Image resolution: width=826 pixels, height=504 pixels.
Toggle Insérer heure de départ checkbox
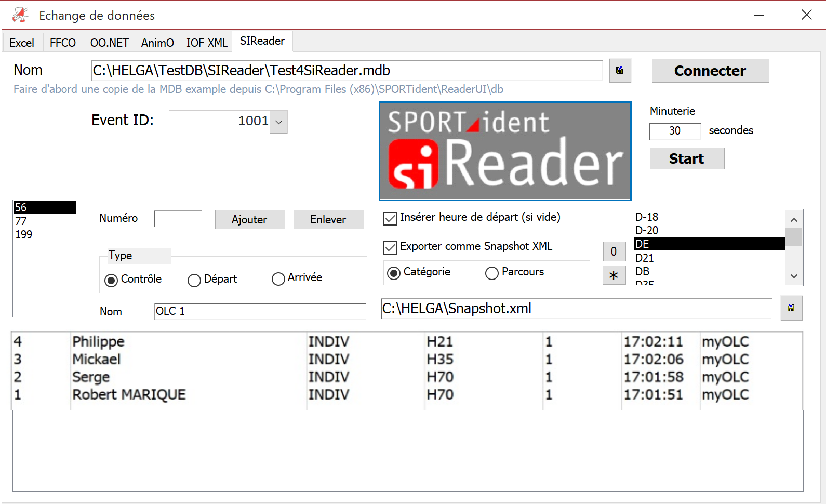[390, 219]
